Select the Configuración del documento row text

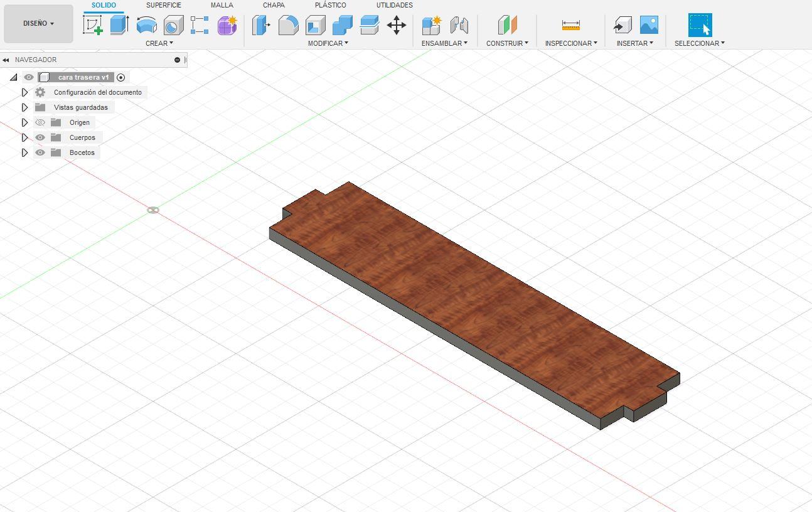point(98,92)
